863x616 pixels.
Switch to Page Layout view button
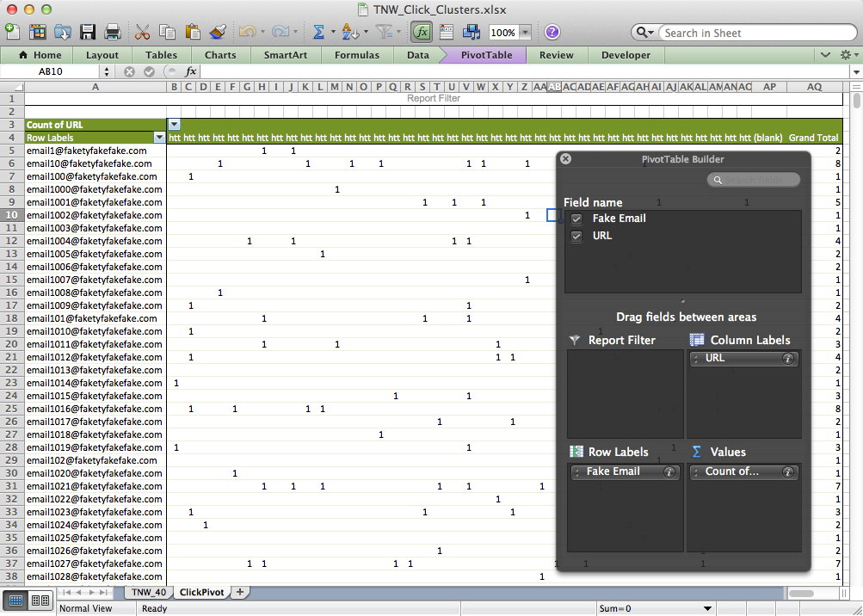click(40, 601)
